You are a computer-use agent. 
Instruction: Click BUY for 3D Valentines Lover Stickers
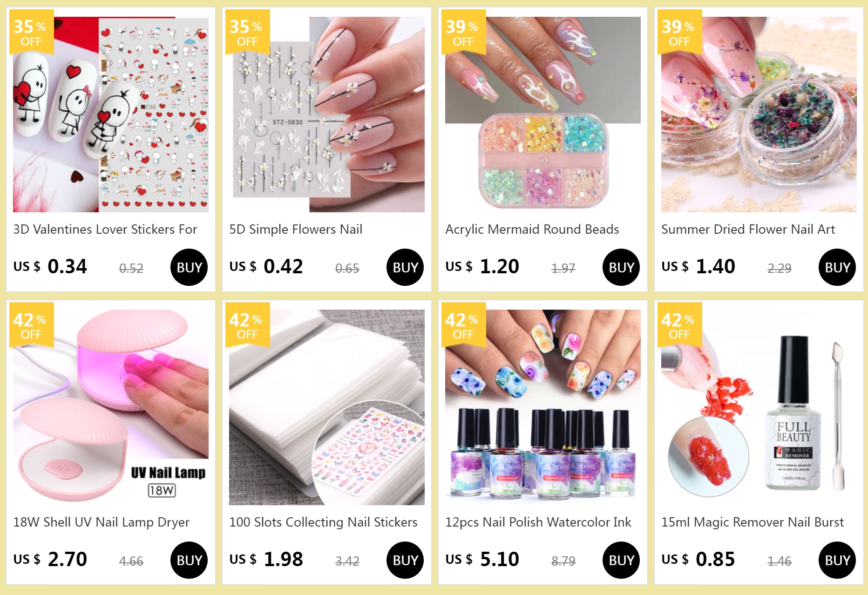tap(189, 267)
